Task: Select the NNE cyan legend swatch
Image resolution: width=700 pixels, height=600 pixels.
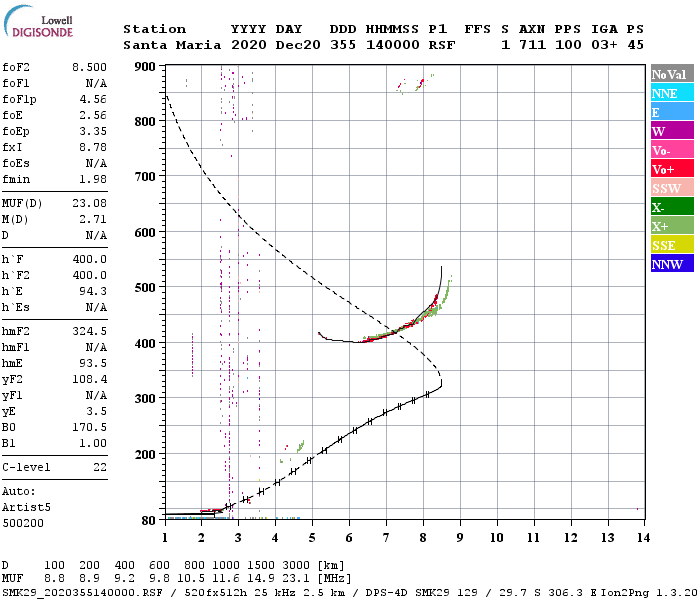Action: (672, 93)
